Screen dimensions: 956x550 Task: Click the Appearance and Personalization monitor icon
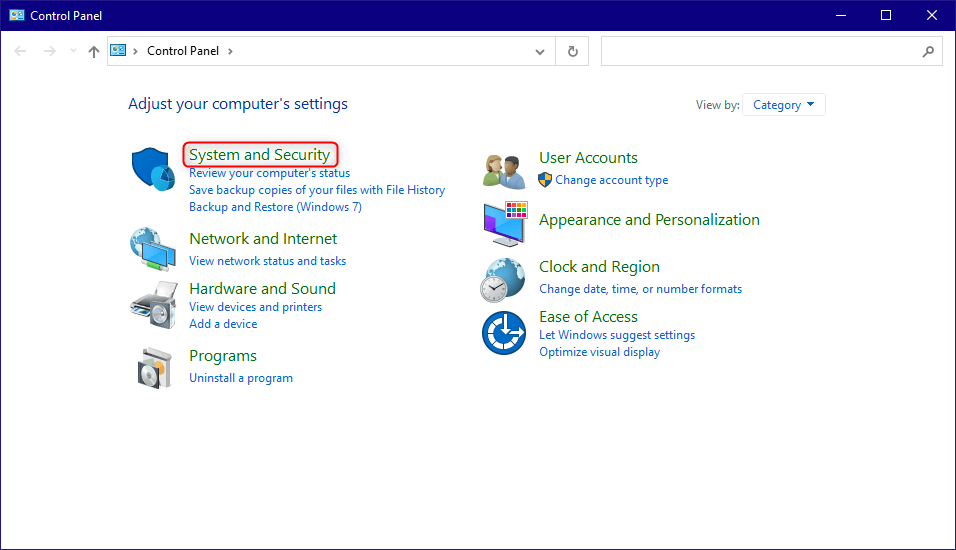pos(505,224)
